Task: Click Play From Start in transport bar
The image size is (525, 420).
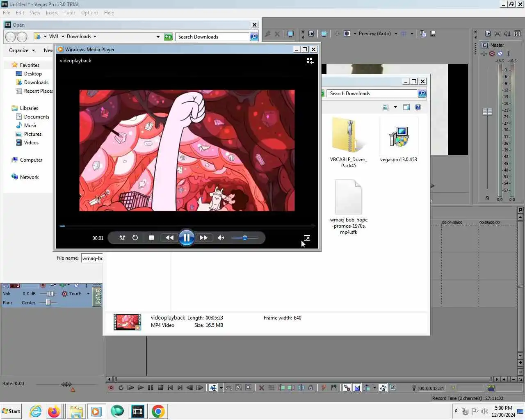Action: [x=131, y=388]
